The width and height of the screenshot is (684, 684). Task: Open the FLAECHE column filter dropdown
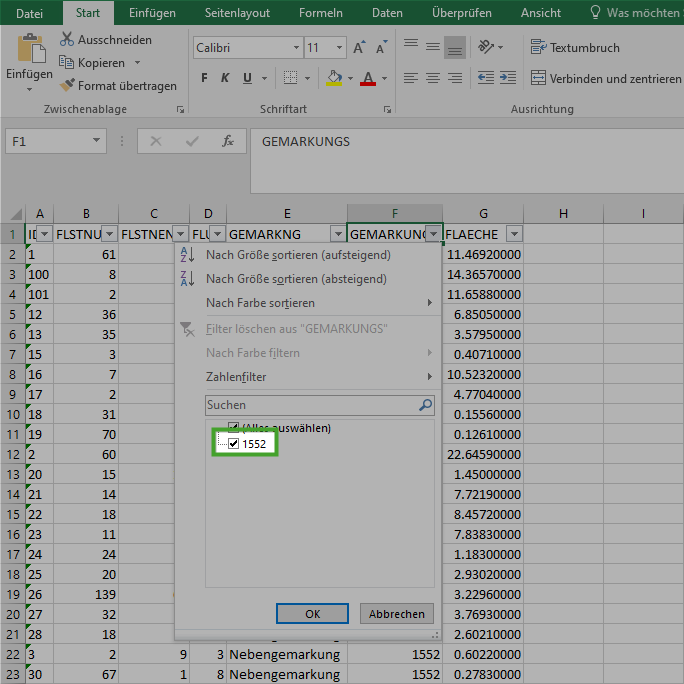click(x=513, y=234)
